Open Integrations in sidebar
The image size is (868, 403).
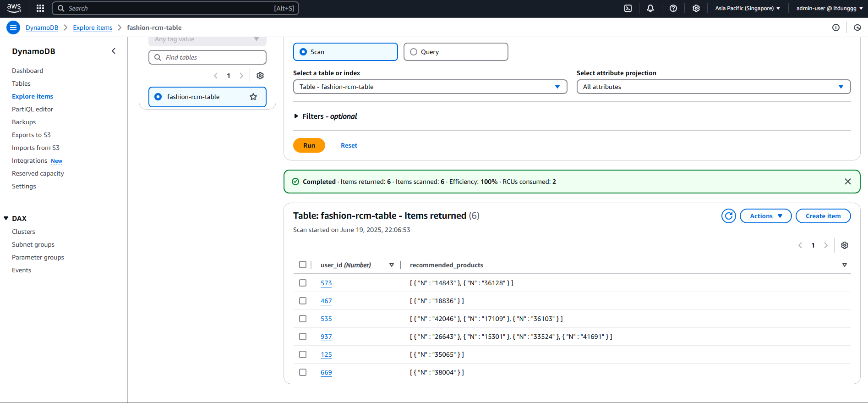(x=30, y=160)
